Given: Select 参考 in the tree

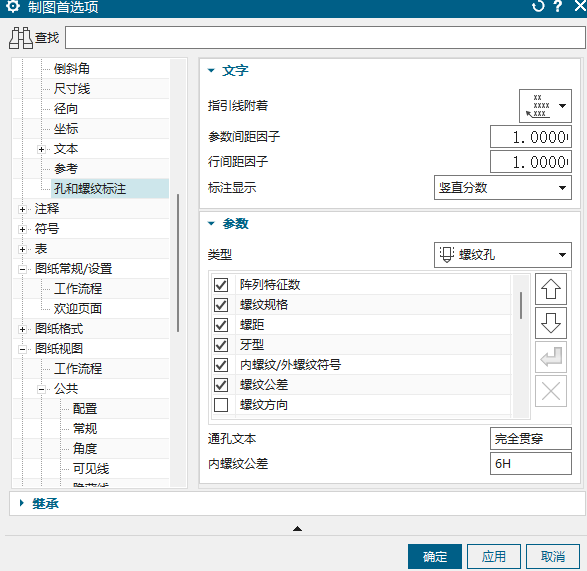Looking at the screenshot, I should tap(66, 168).
